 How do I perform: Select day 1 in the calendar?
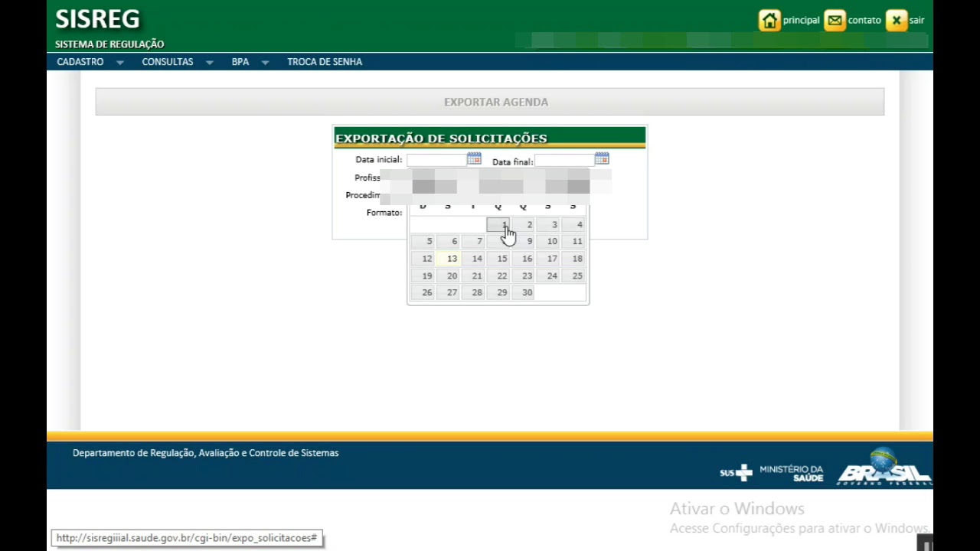click(x=498, y=224)
